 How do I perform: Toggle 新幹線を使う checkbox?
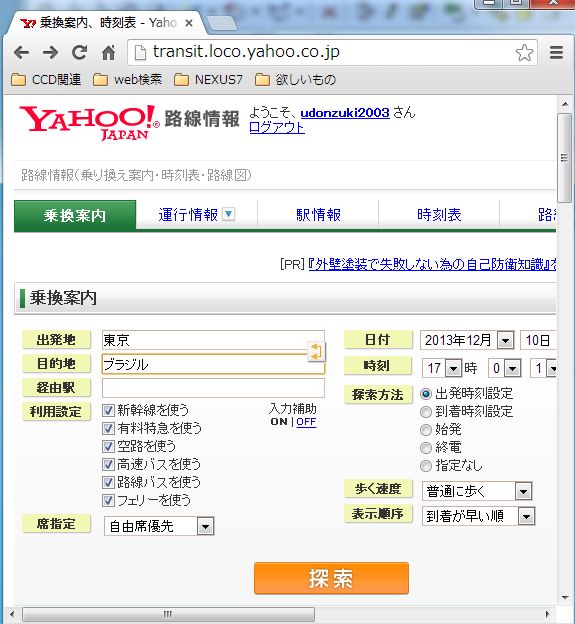(x=108, y=410)
